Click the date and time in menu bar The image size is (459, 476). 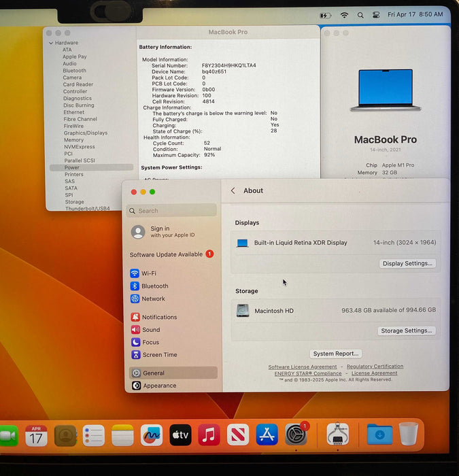[x=415, y=14]
